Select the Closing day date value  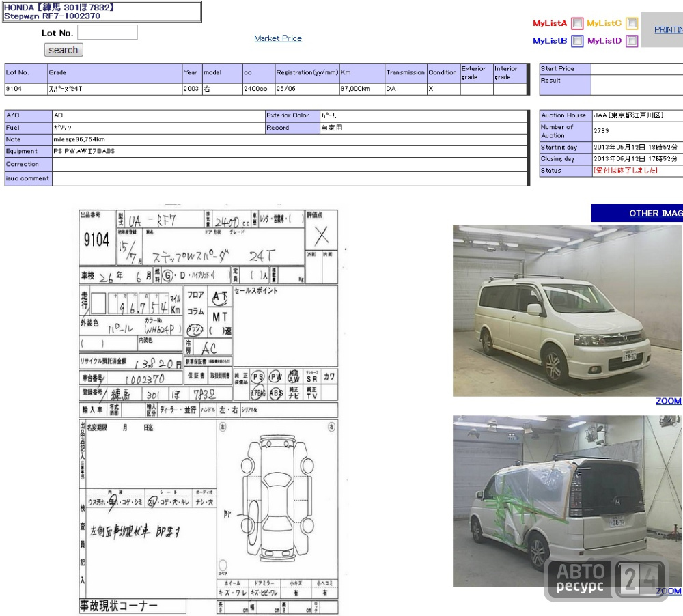pyautogui.click(x=635, y=159)
